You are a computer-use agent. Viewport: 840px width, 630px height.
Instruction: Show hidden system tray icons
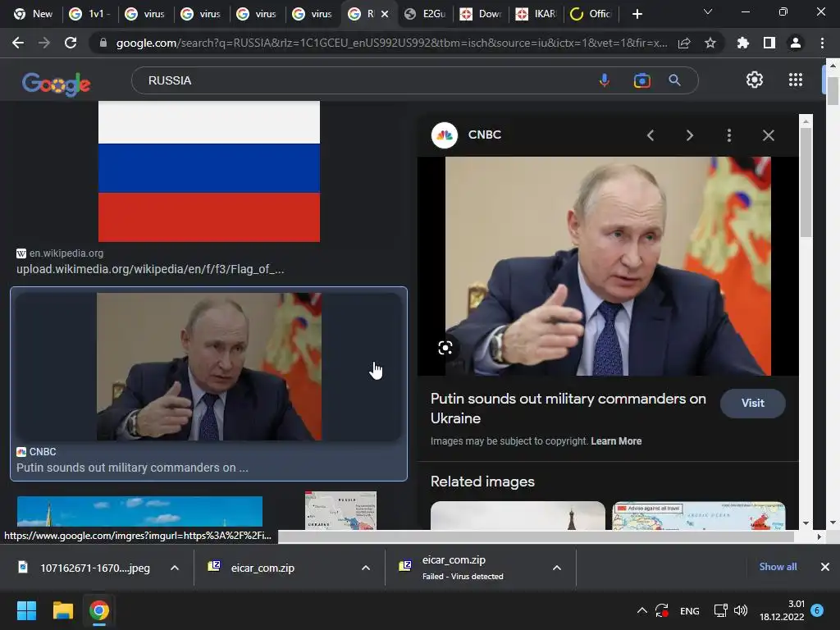(641, 610)
